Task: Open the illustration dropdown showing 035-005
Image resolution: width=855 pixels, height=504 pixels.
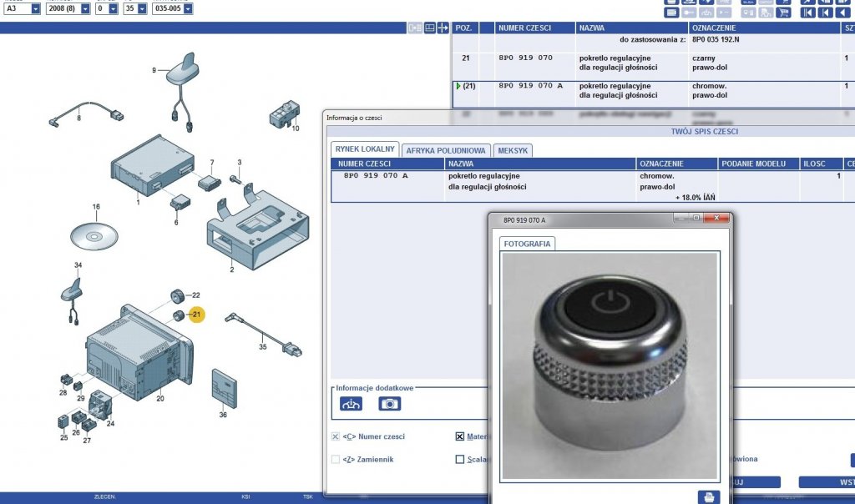Action: pos(188,8)
